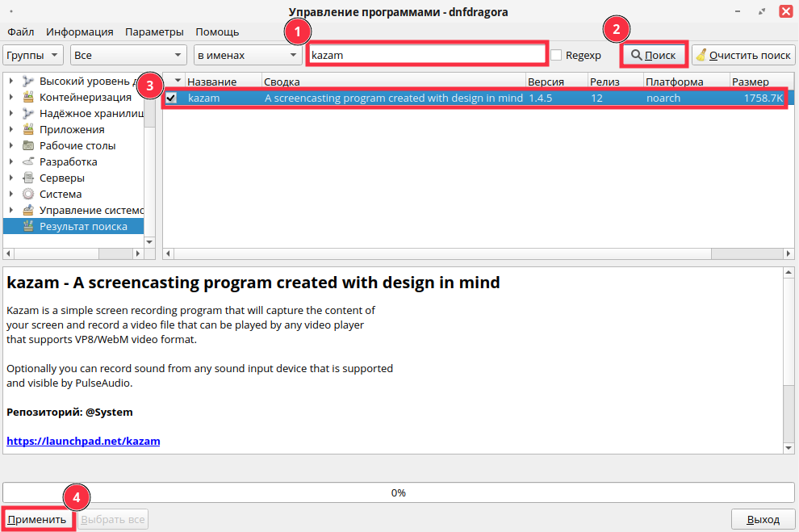Viewport: 799px width, 532px height.
Task: Click the description pane down scroll arrow
Action: tap(789, 448)
